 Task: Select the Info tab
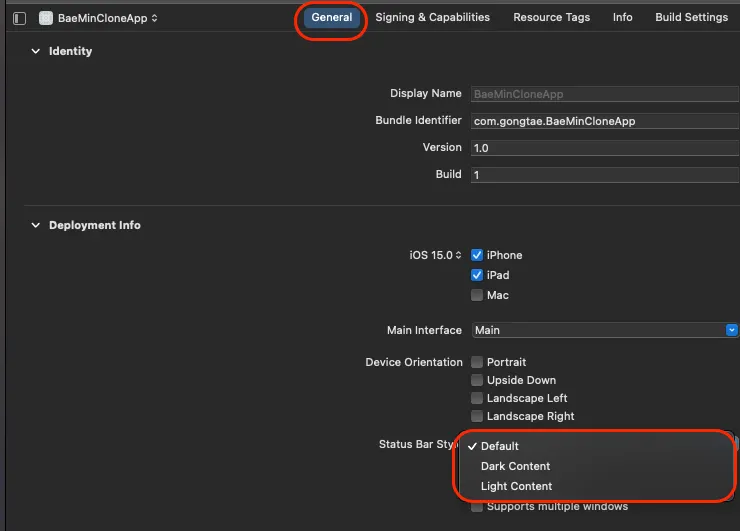coord(622,18)
